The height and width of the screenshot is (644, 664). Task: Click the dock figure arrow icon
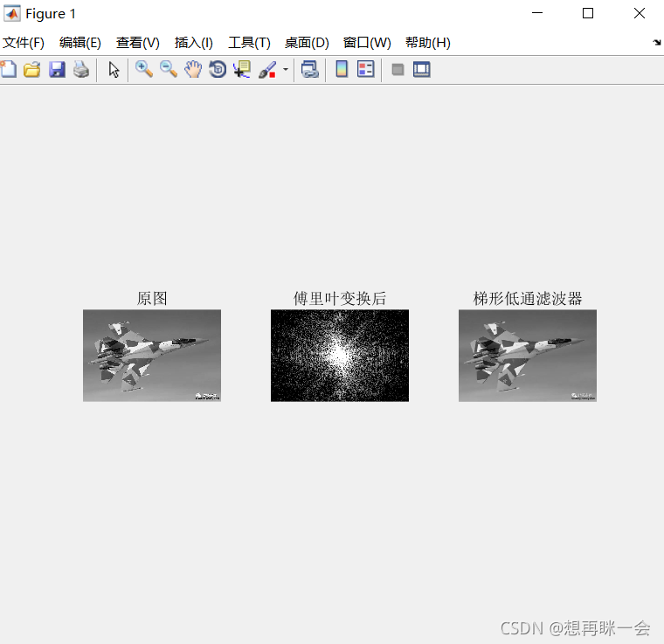657,42
